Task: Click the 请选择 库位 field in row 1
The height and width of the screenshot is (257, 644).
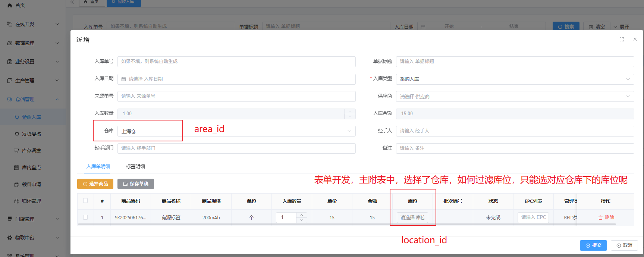Action: (412, 217)
